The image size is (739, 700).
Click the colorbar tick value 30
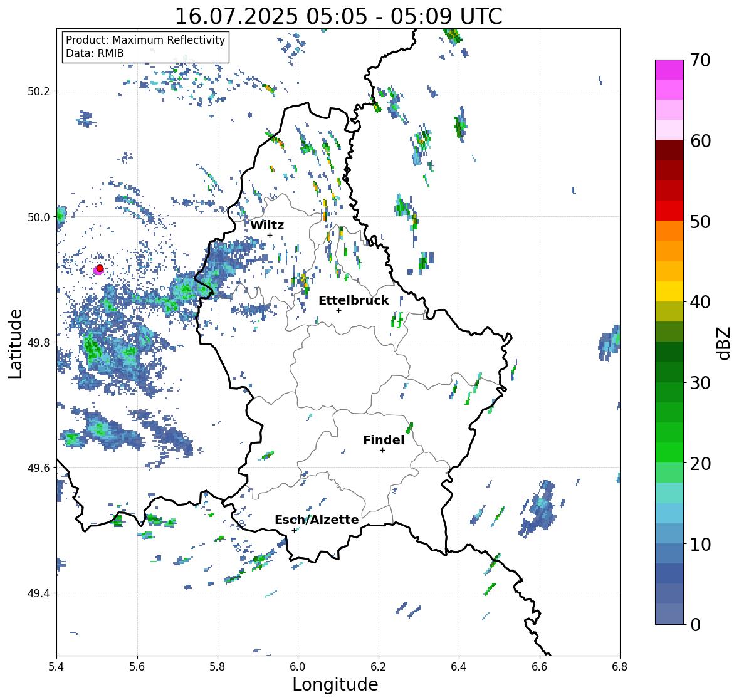tap(700, 383)
